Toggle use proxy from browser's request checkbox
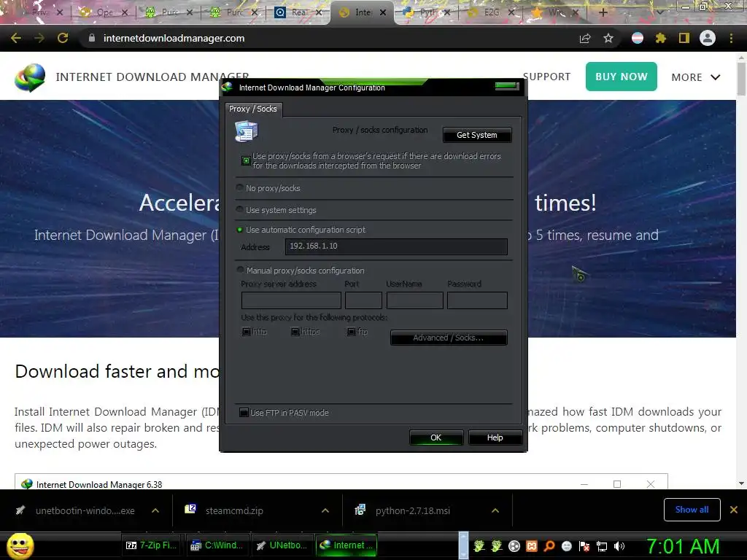The width and height of the screenshot is (747, 560). point(246,161)
